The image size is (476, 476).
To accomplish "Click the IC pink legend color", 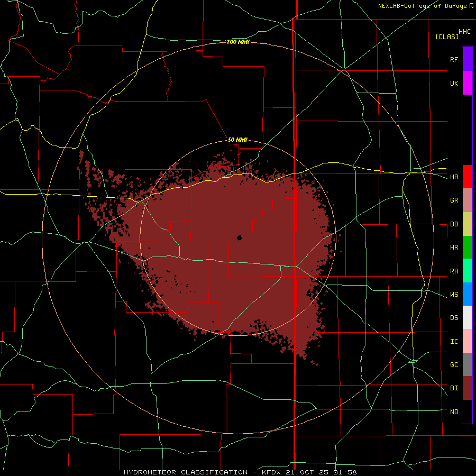I will click(467, 341).
